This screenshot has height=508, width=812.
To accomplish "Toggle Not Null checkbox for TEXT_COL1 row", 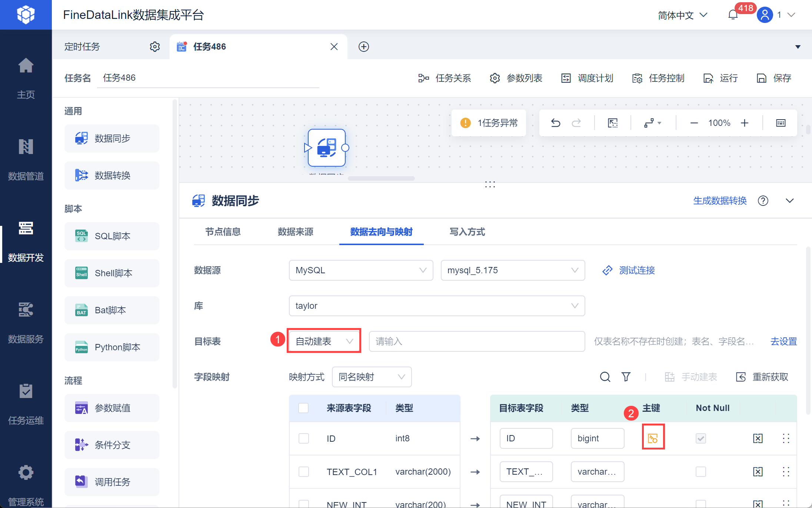I will 700,472.
